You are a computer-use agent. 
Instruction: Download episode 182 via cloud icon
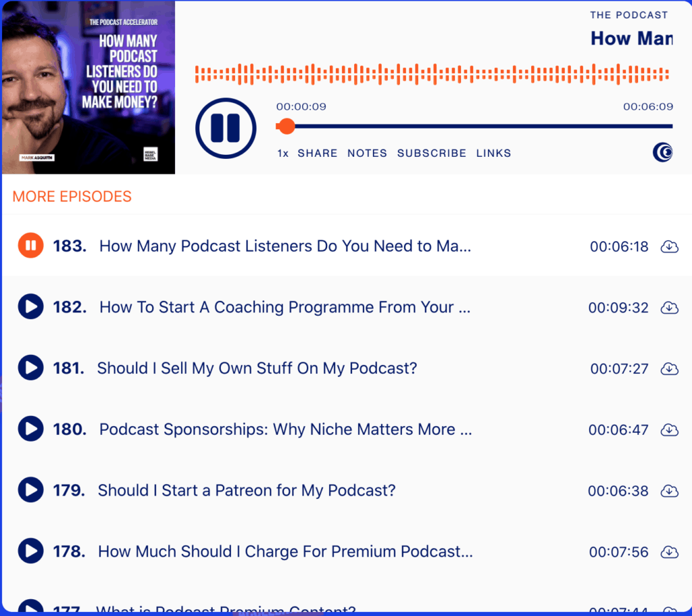[669, 308]
